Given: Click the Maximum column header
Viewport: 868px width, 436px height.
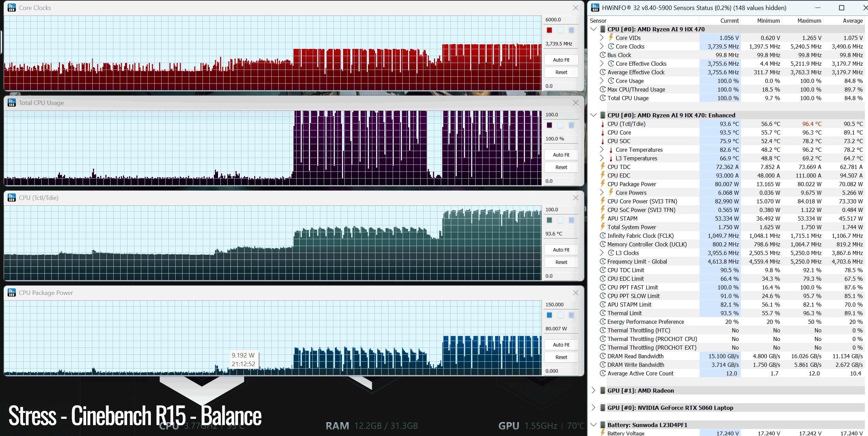Looking at the screenshot, I should pyautogui.click(x=809, y=21).
